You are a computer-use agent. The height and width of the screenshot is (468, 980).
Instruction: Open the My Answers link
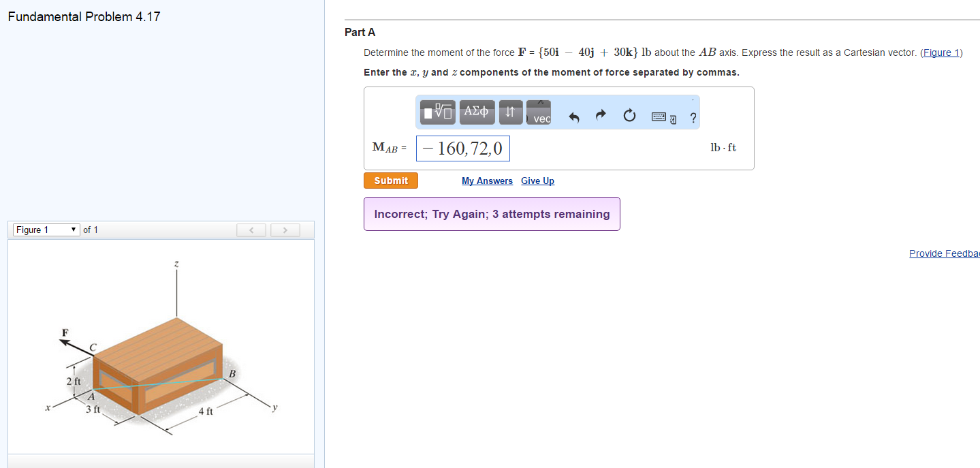click(x=487, y=181)
